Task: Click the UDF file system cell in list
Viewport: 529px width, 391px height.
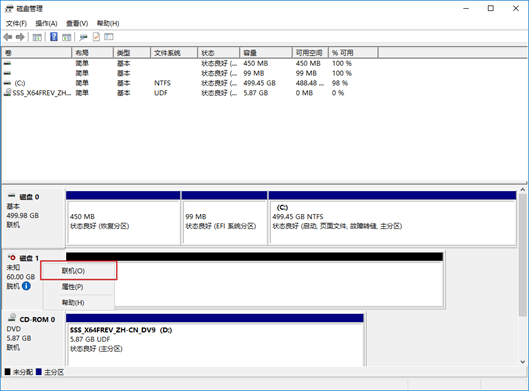Action: [161, 93]
